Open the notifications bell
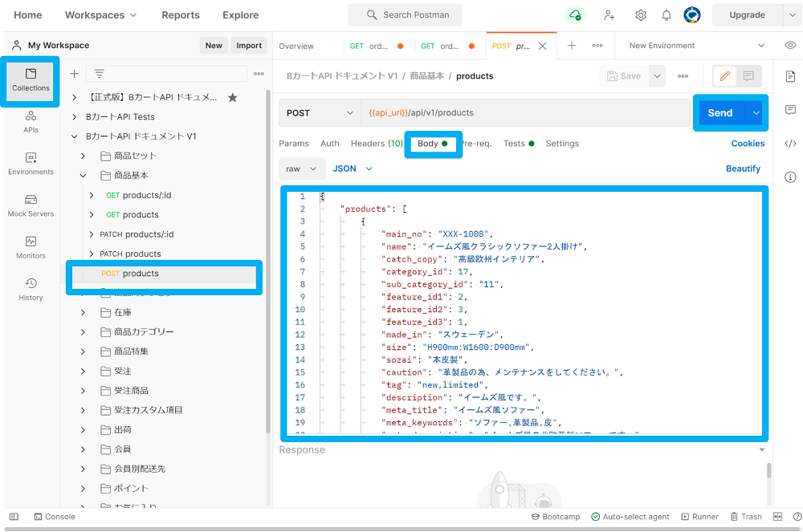 tap(666, 14)
